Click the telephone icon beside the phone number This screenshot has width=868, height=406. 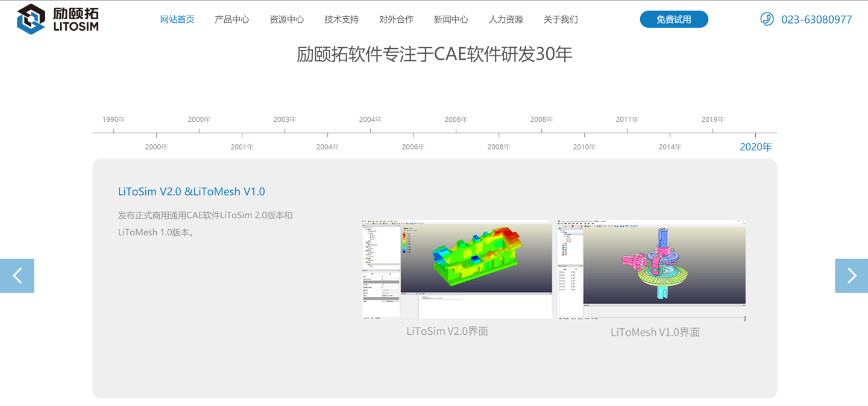pyautogui.click(x=766, y=19)
